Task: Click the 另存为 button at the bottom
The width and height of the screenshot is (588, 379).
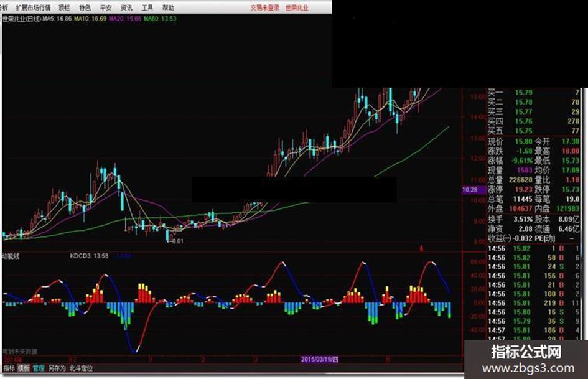Action: pos(57,368)
